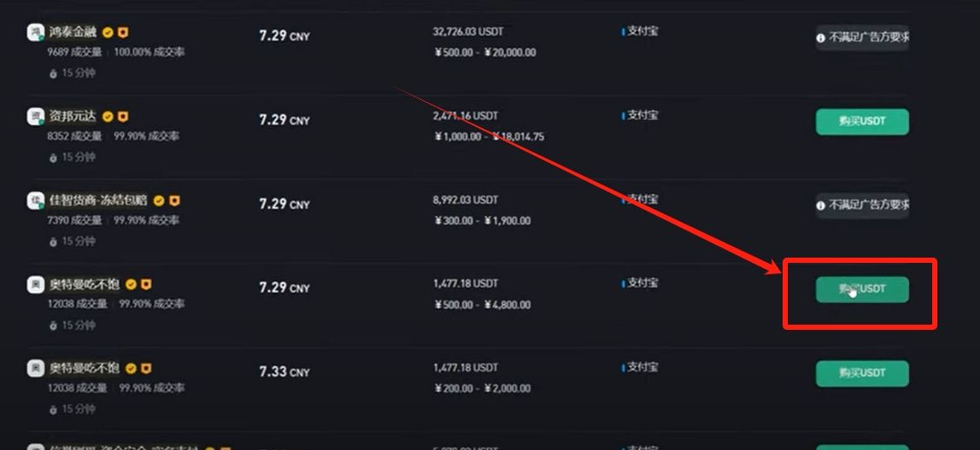Image resolution: width=980 pixels, height=450 pixels.
Task: Click the 资邦元达 merchant avatar icon
Action: point(36,116)
